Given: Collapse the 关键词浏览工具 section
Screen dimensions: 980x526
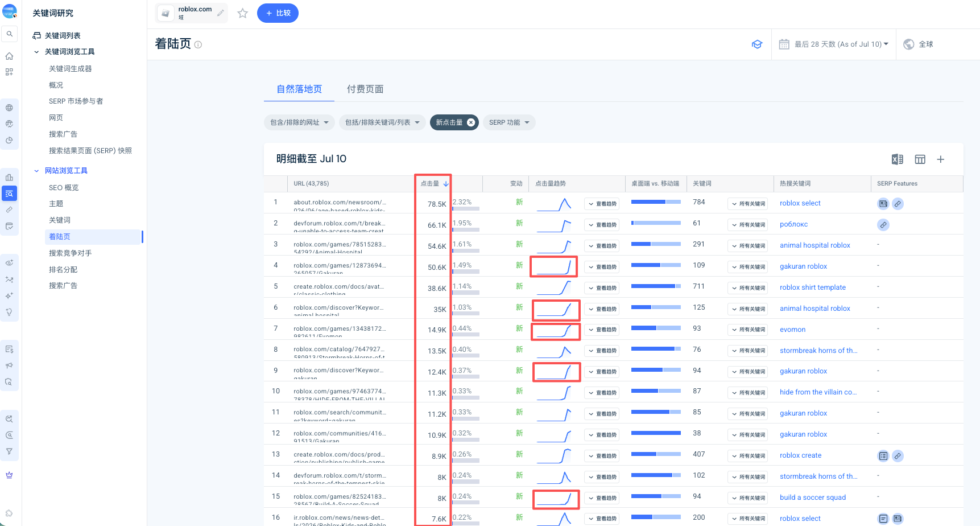Looking at the screenshot, I should point(36,52).
